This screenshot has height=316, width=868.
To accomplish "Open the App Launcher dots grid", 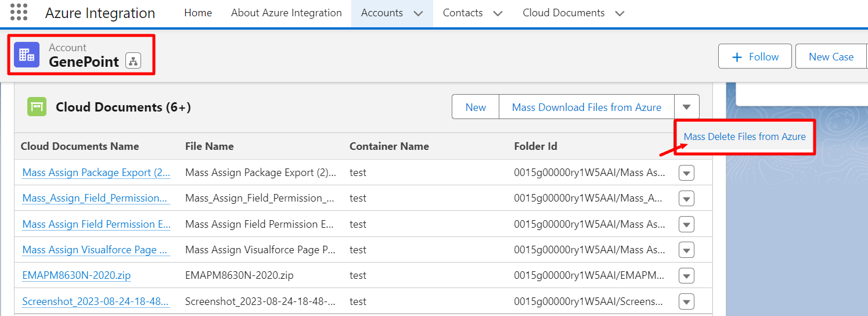I will pos(19,12).
